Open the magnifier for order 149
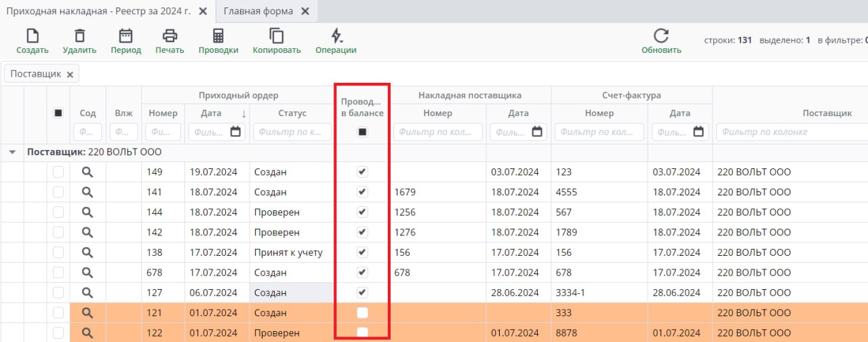The width and height of the screenshot is (868, 342). (x=87, y=172)
